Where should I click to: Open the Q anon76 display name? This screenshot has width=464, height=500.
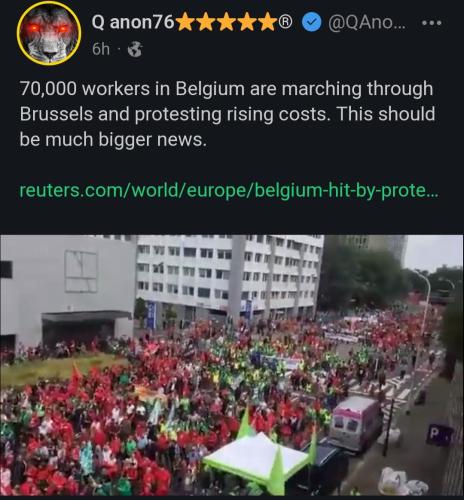133,22
